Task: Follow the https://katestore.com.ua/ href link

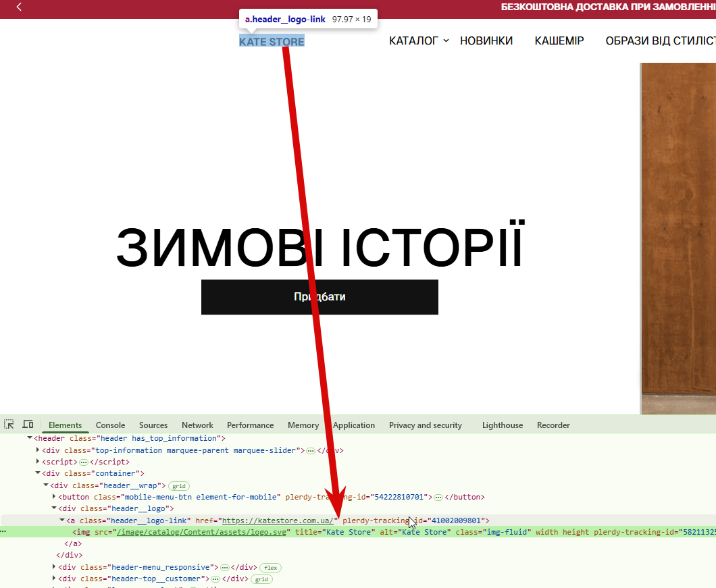Action: (278, 520)
